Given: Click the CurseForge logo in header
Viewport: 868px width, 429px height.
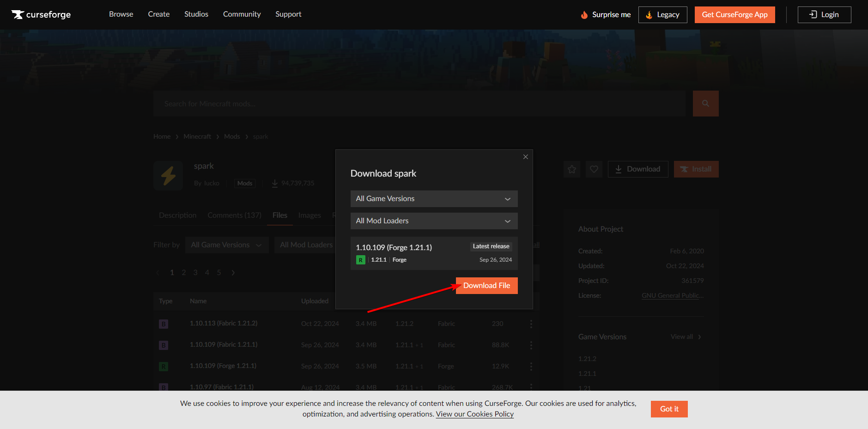Looking at the screenshot, I should pyautogui.click(x=41, y=15).
